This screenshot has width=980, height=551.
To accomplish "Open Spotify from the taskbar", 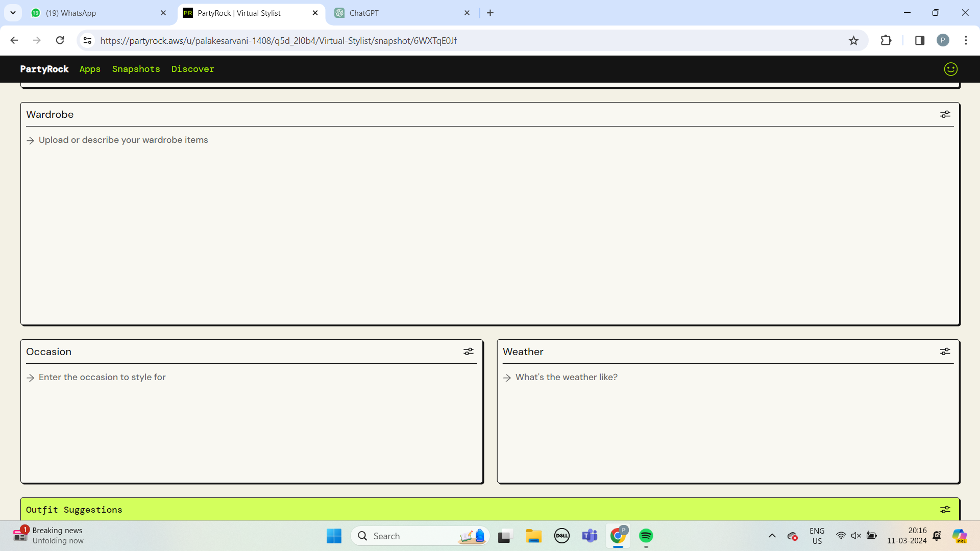I will pyautogui.click(x=646, y=536).
